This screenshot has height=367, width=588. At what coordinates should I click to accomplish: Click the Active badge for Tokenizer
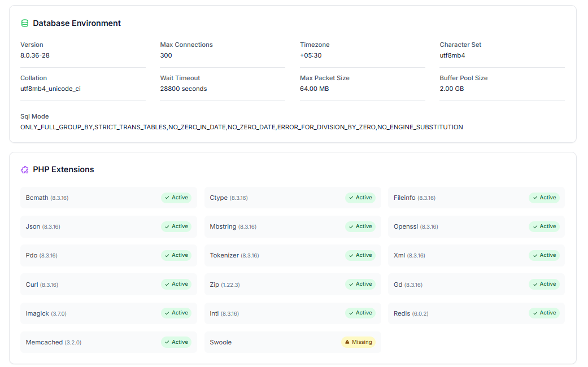click(x=360, y=255)
